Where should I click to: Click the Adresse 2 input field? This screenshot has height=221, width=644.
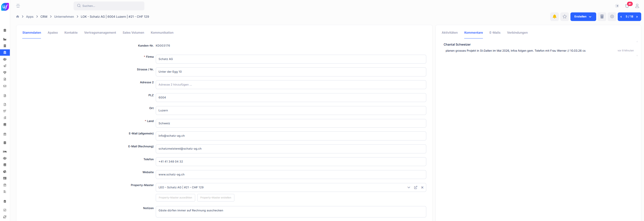291,85
